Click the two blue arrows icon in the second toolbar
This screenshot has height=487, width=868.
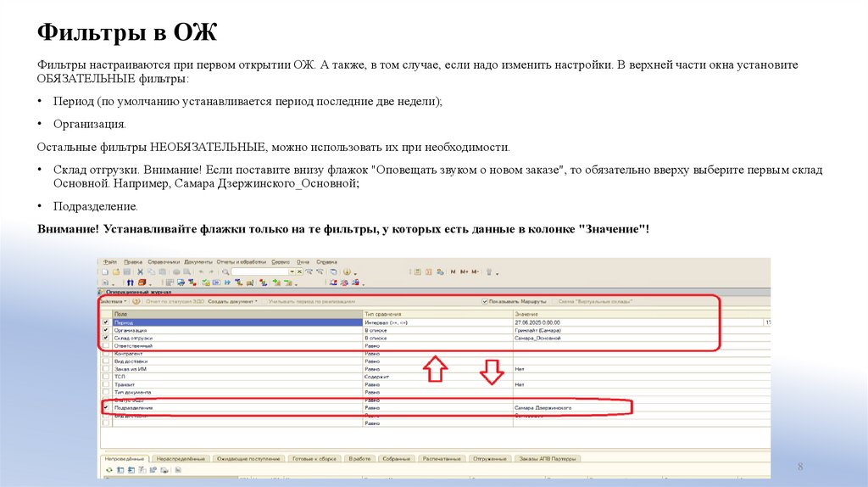(x=130, y=283)
